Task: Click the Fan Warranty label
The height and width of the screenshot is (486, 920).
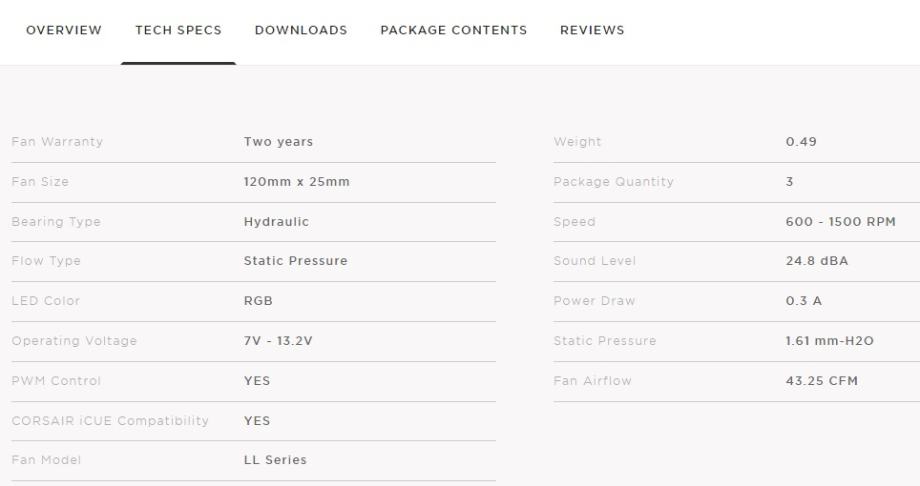Action: 56,142
